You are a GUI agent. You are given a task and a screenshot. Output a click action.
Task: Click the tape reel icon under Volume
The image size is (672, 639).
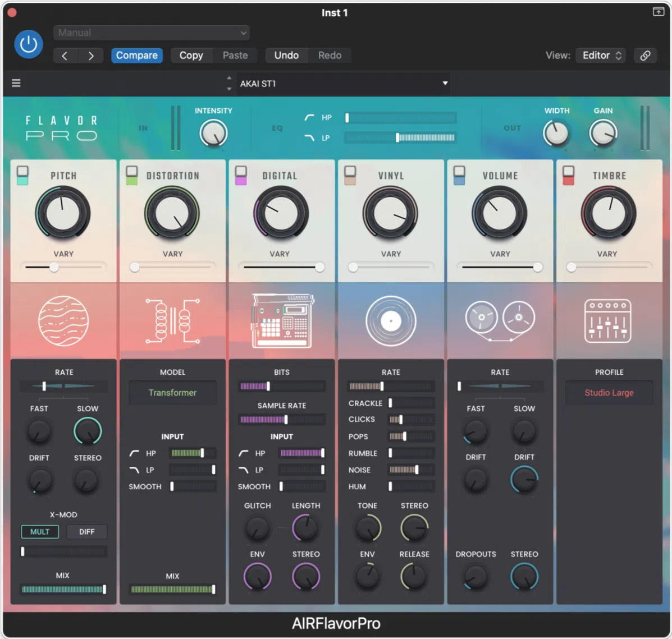click(x=500, y=320)
